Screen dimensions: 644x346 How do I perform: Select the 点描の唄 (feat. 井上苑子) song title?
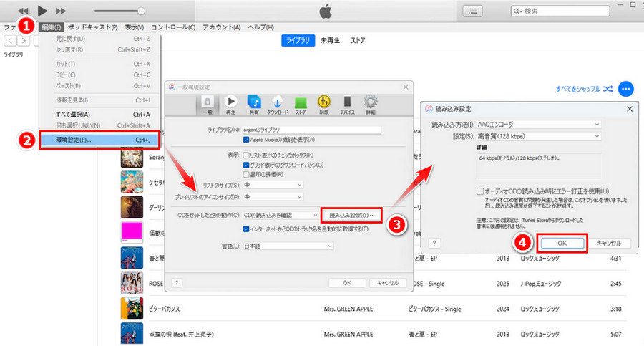click(182, 335)
